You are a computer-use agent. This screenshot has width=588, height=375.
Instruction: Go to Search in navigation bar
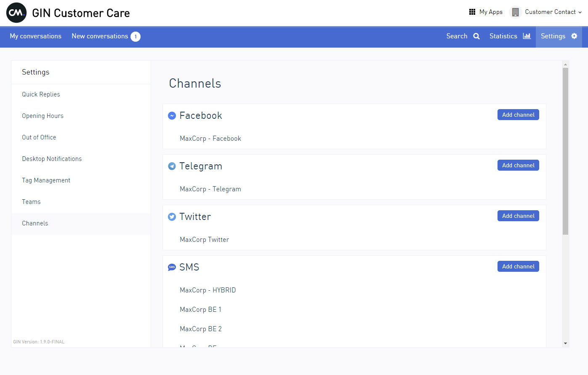(463, 36)
